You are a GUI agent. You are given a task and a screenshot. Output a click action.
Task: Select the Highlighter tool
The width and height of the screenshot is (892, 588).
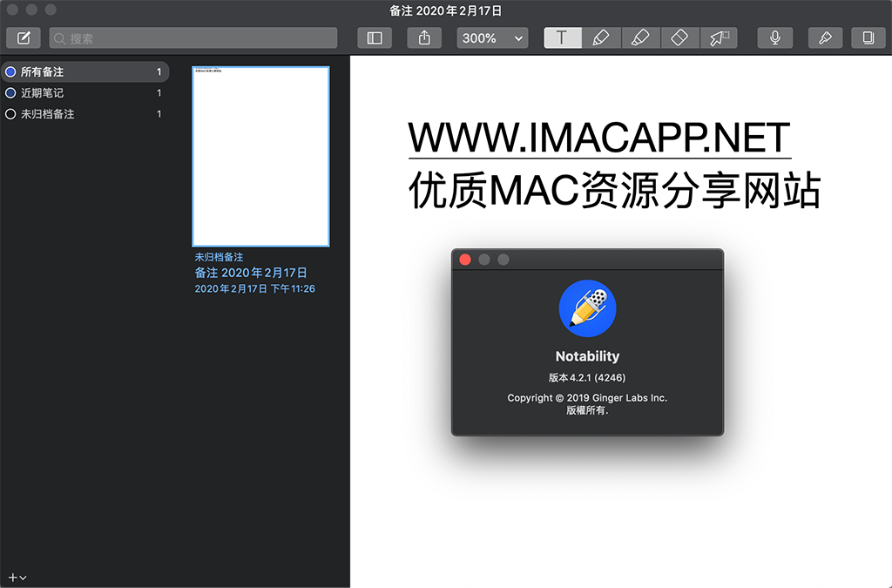pyautogui.click(x=640, y=38)
